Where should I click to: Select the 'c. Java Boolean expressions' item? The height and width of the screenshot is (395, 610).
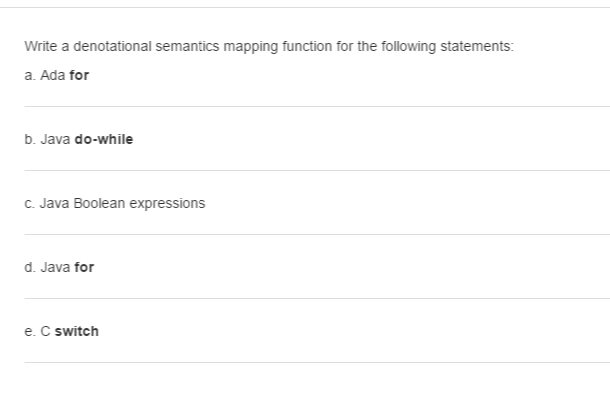coord(115,204)
